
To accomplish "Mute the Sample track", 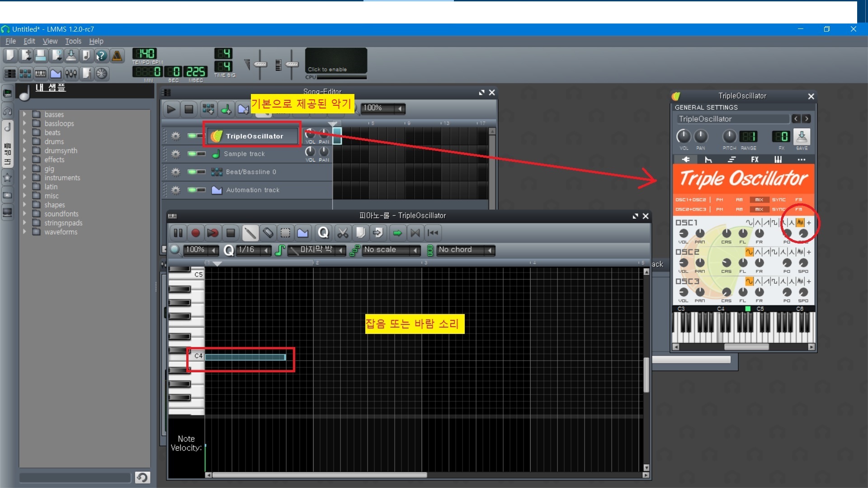I will 193,154.
